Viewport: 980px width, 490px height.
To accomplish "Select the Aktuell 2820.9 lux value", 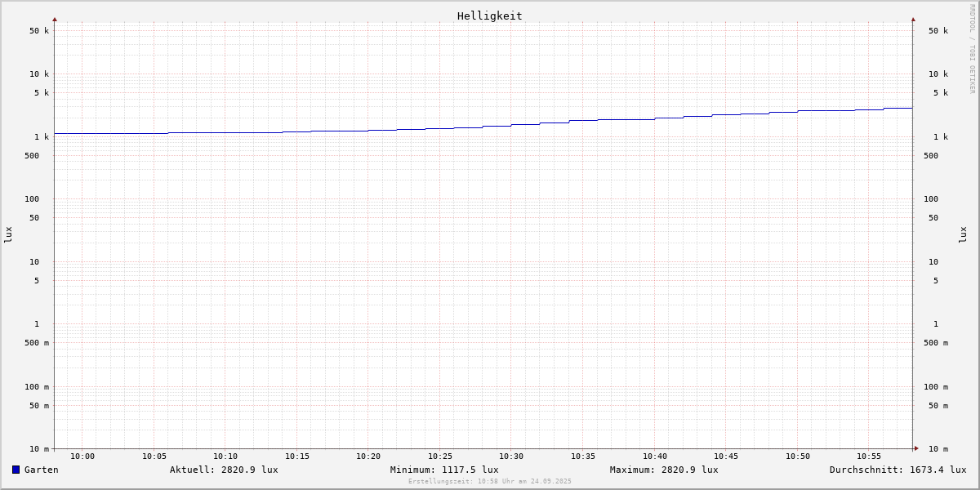I will click(x=224, y=470).
